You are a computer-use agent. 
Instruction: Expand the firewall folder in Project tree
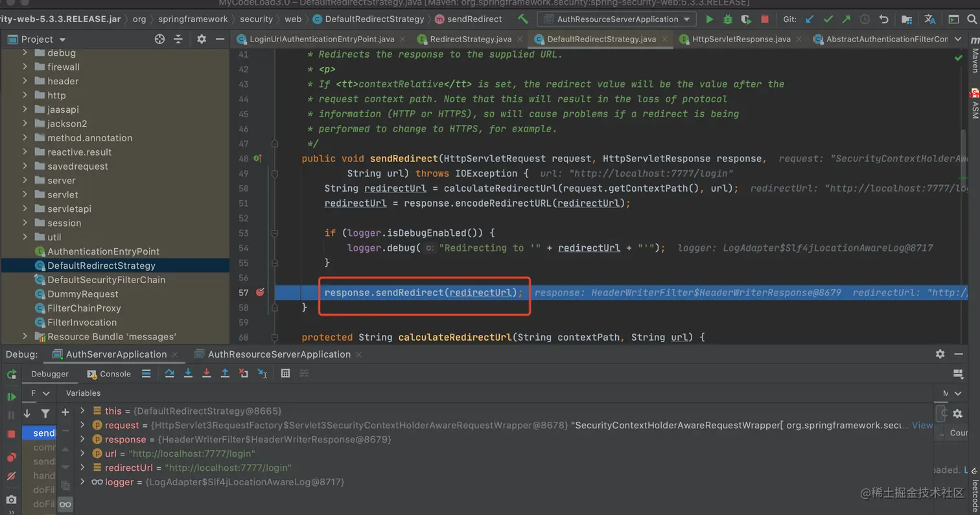[x=25, y=67]
